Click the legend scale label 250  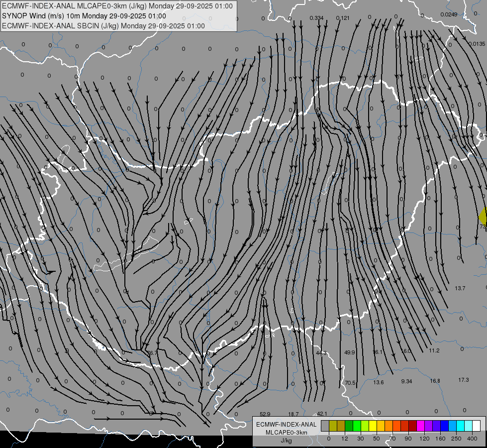[456, 439]
